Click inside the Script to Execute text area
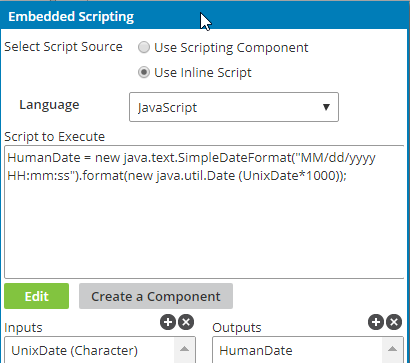 point(204,212)
